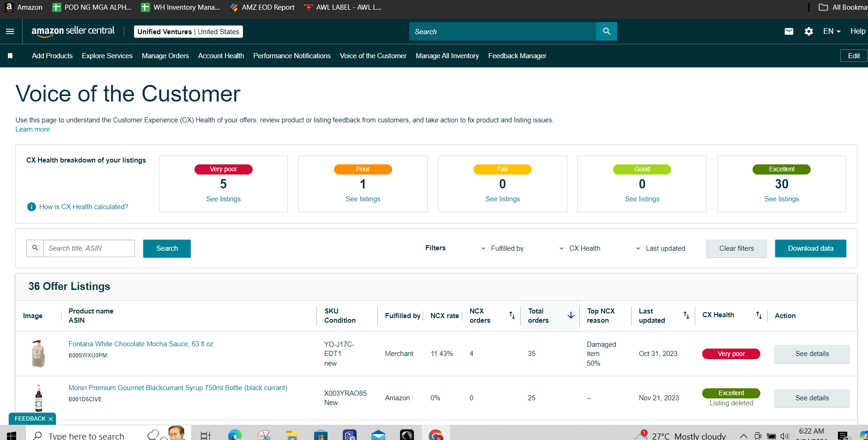Open Monin Premium Gourmet Blackcurrant Syrup product link
Screen dimensions: 868x440
click(178, 388)
